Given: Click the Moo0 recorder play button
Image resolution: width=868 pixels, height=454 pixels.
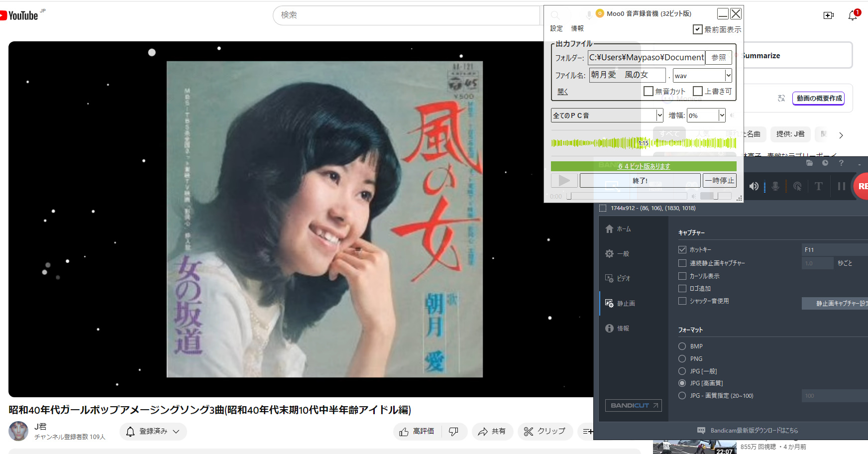Looking at the screenshot, I should coord(564,180).
